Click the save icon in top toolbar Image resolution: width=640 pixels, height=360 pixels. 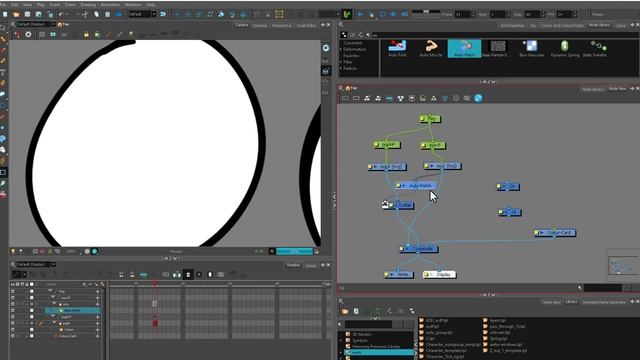(x=27, y=14)
